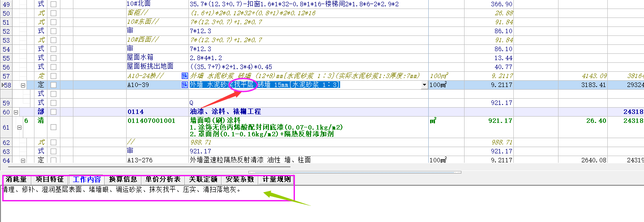644x222 pixels.
Task: Tick the checkbox in row 56 屋面板挑出地面
Action: (x=53, y=67)
